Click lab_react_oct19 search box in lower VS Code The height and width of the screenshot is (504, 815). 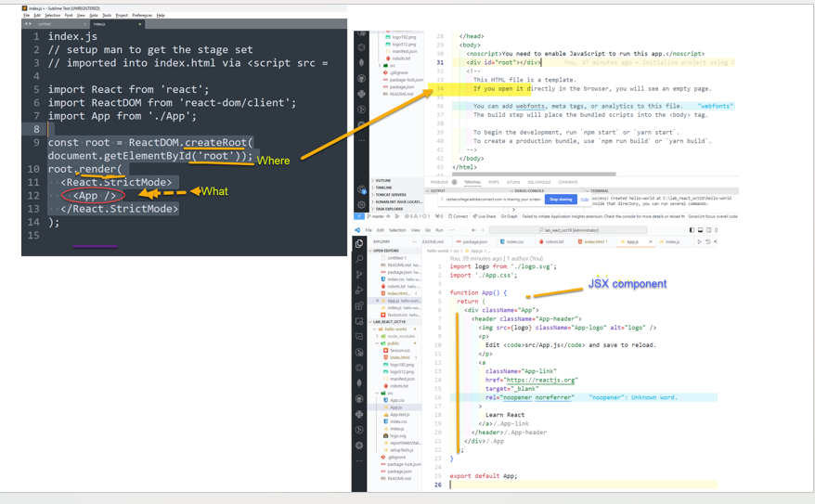click(x=568, y=229)
